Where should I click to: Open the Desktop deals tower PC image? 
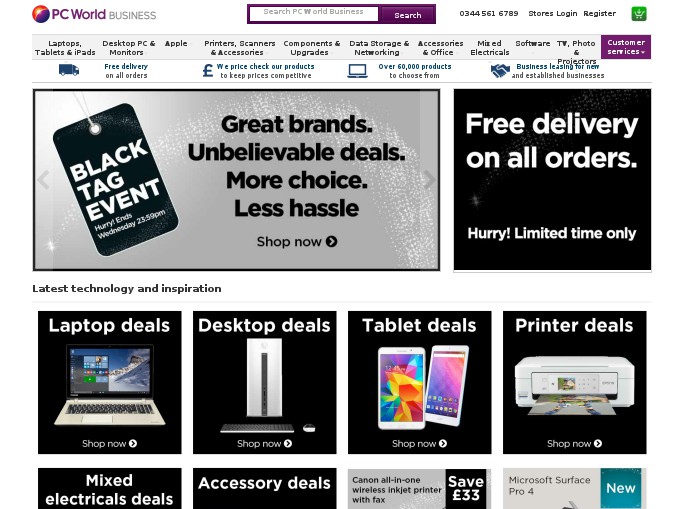pos(264,378)
